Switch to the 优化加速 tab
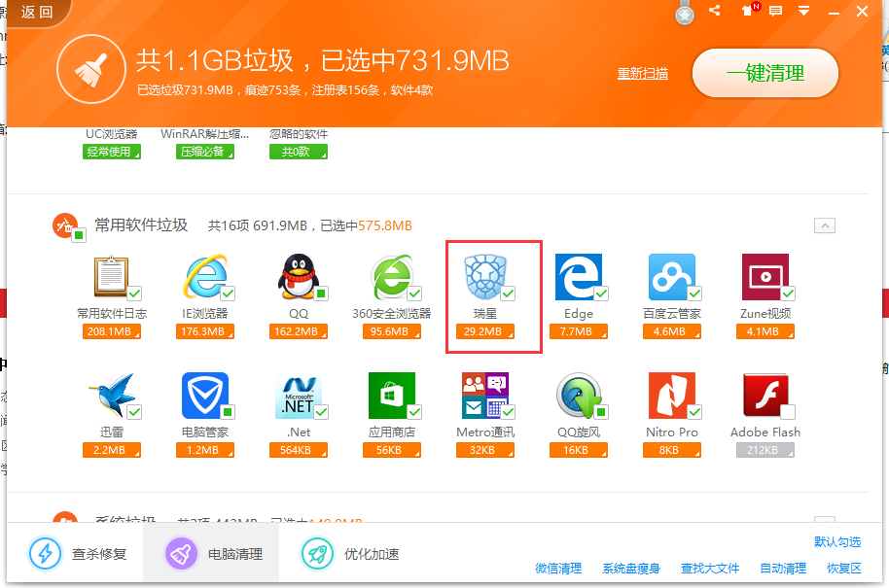 coord(350,553)
